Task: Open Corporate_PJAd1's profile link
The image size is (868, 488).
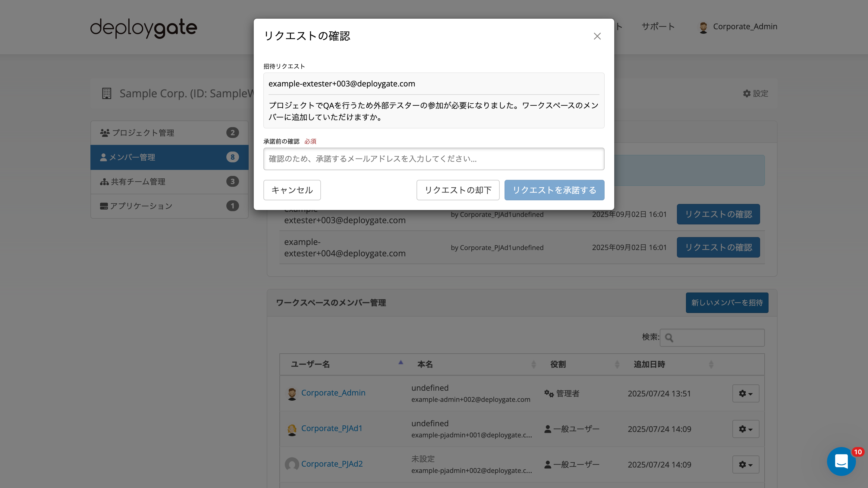Action: coord(332,428)
